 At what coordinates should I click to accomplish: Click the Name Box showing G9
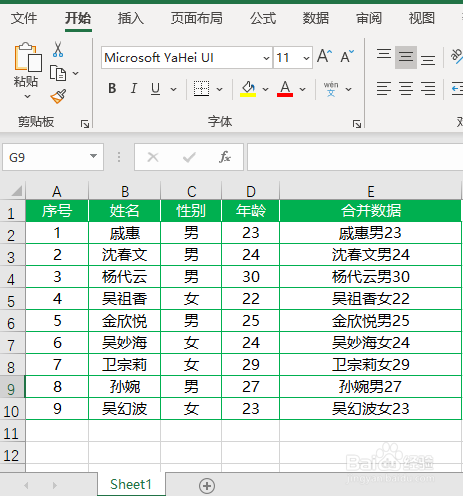53,157
